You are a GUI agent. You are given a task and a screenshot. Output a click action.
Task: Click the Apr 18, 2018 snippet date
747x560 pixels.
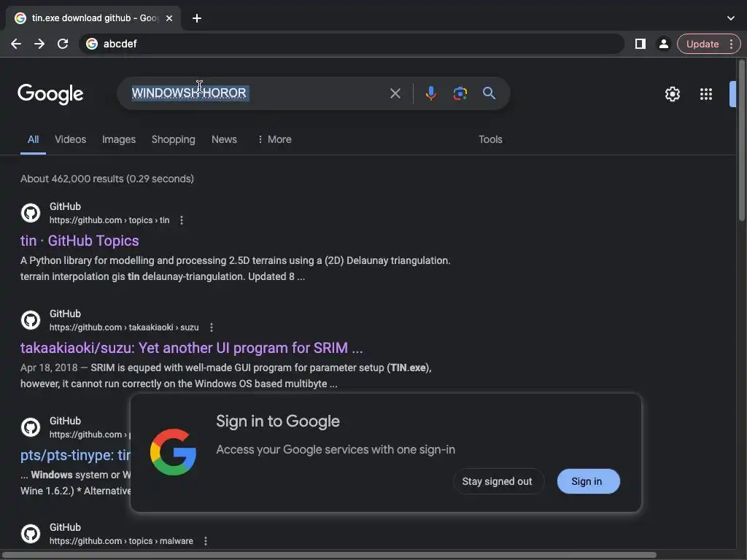(49, 368)
